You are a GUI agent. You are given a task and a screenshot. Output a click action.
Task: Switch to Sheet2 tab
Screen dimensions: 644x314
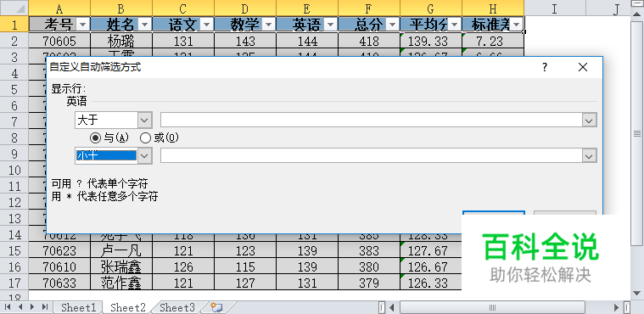click(128, 307)
